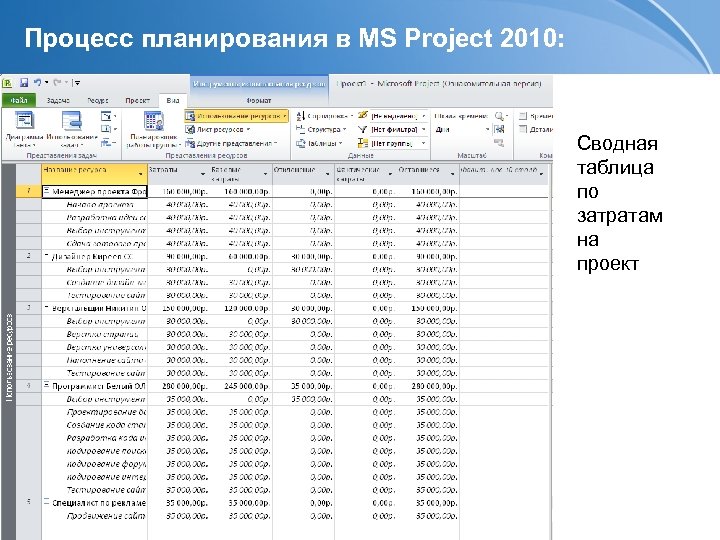This screenshot has width=720, height=540.
Task: Click the Сортировка button
Action: (325, 116)
